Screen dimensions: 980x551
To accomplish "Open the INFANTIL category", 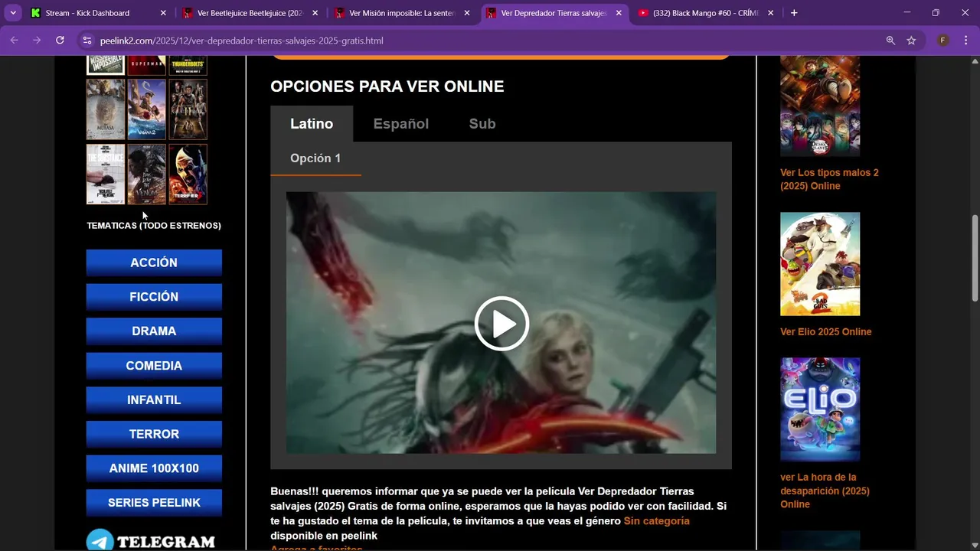I will point(154,399).
